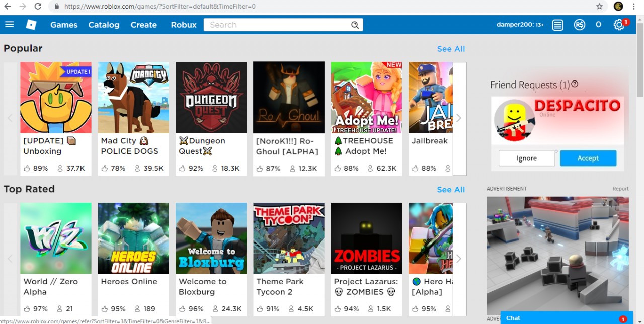644x324 pixels.
Task: Click the Robux balance 0
Action: [x=598, y=25]
